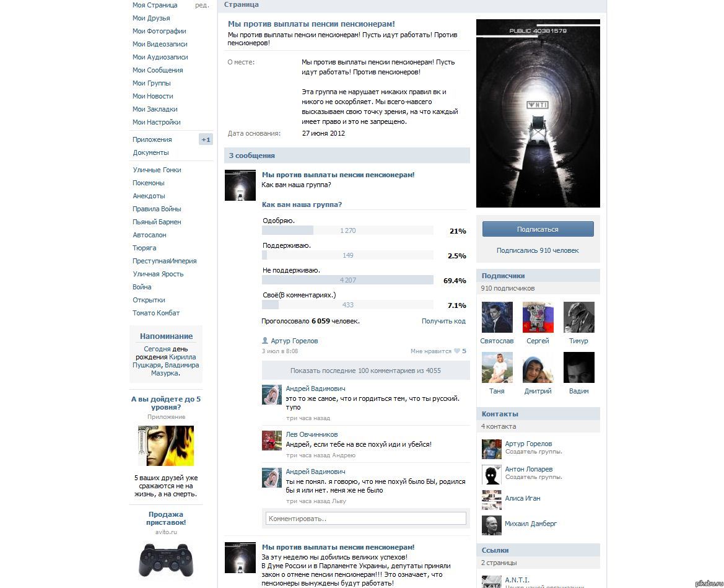Open the 'Подписчики' section header
724x588 pixels.
[503, 276]
